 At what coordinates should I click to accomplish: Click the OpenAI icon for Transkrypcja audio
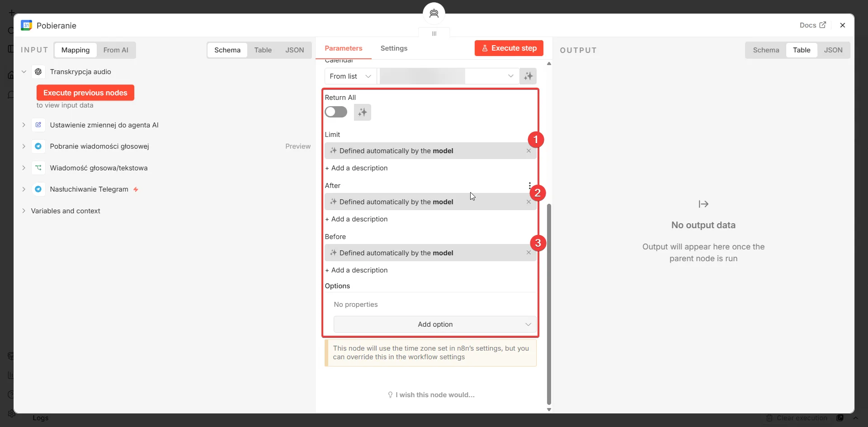pos(38,72)
